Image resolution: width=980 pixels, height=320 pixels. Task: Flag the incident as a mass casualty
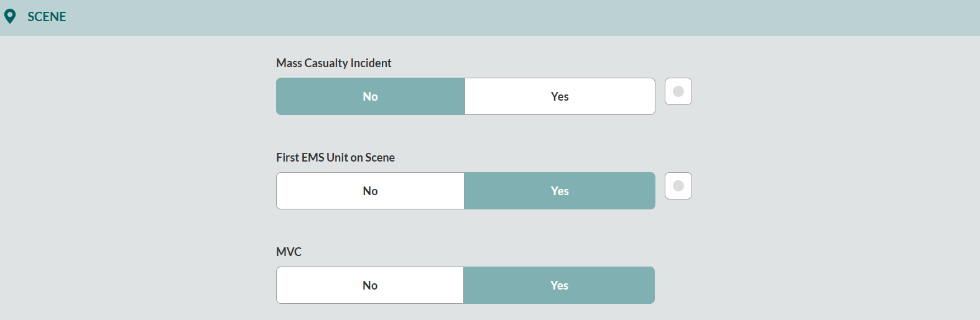click(560, 96)
